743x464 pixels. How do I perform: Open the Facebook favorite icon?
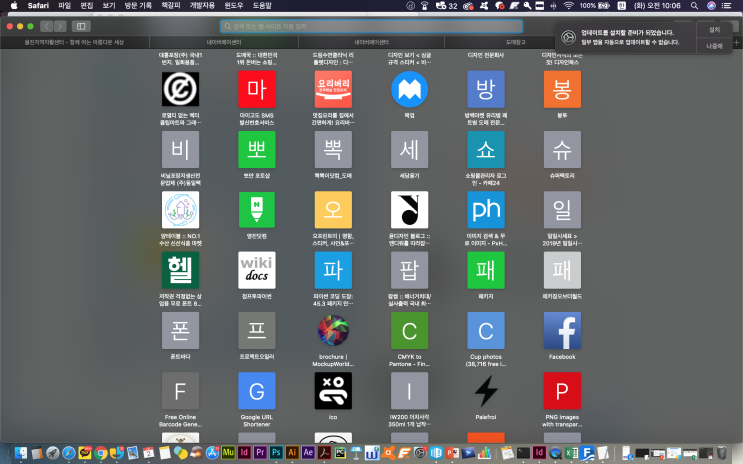click(x=562, y=330)
